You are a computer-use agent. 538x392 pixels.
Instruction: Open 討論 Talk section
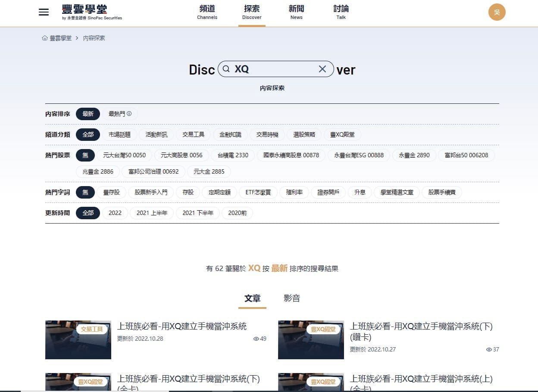pyautogui.click(x=341, y=12)
